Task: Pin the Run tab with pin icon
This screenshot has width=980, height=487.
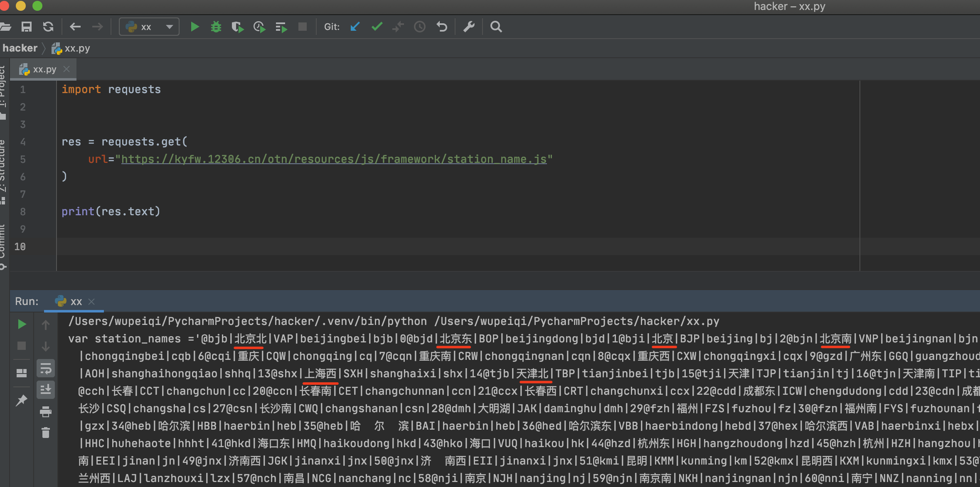Action: coord(21,401)
